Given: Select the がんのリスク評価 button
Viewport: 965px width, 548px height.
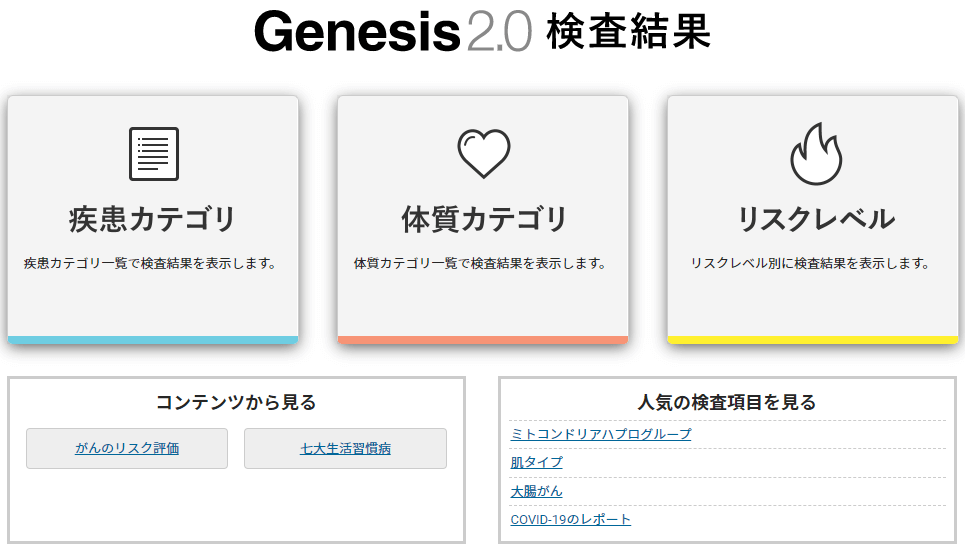Looking at the screenshot, I should tap(127, 448).
